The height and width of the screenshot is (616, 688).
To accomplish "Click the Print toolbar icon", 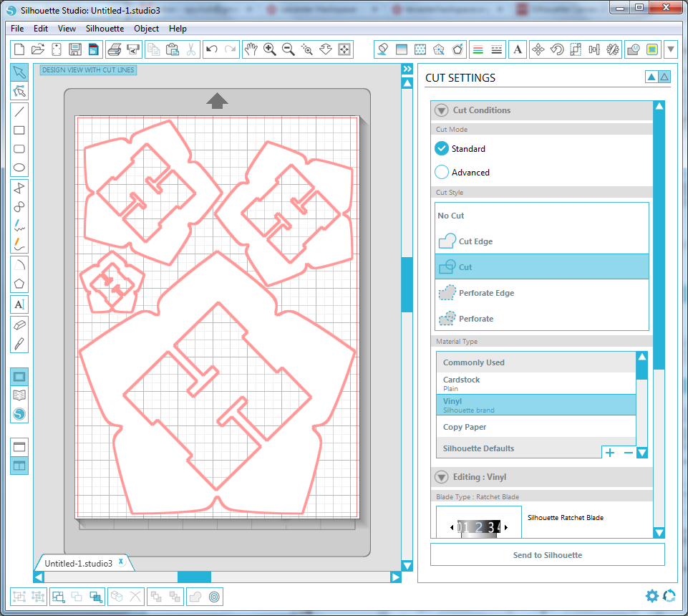I will click(115, 49).
